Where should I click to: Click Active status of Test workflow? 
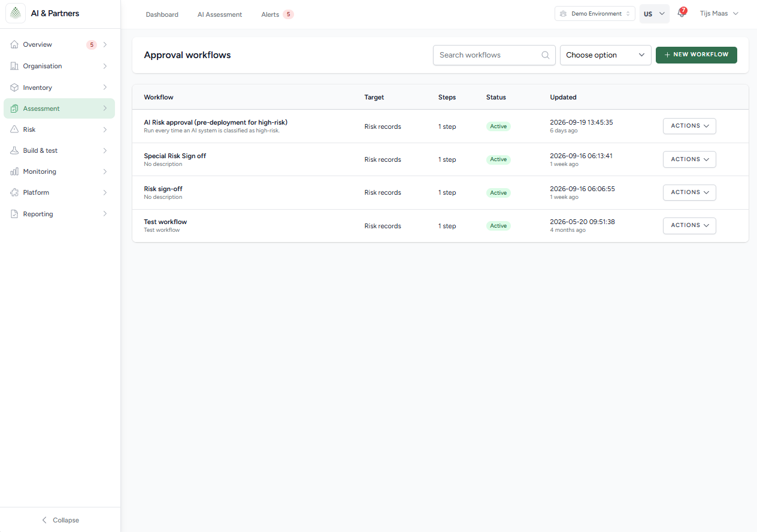pos(498,226)
